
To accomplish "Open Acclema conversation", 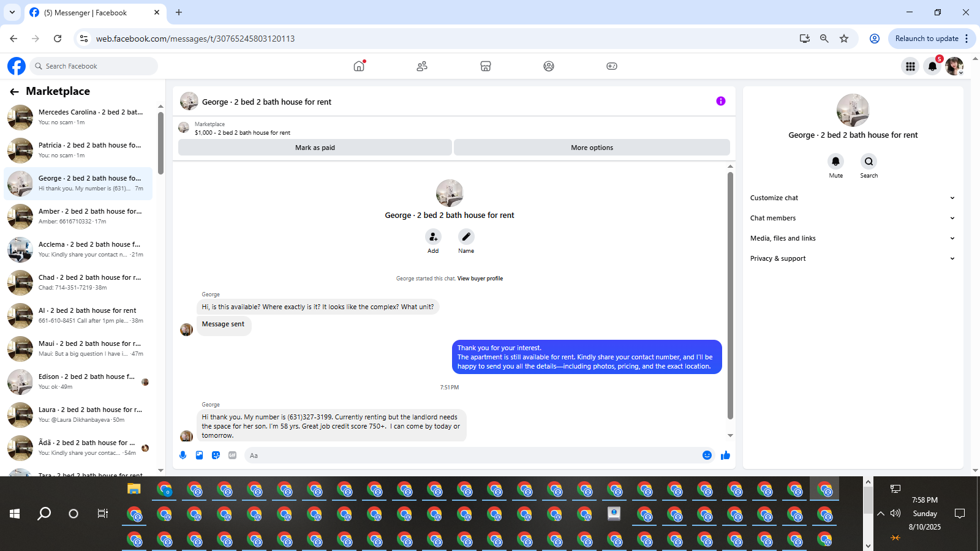I will pos(78,249).
